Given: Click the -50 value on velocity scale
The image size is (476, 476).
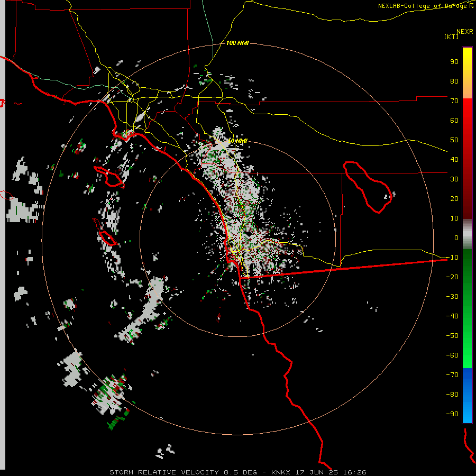Looking at the screenshot, I should pos(452,336).
